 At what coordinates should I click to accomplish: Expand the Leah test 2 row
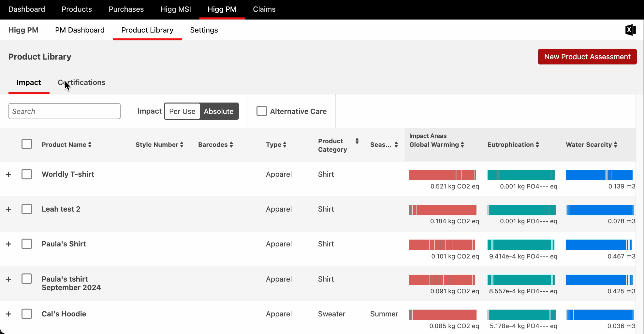pyautogui.click(x=8, y=209)
